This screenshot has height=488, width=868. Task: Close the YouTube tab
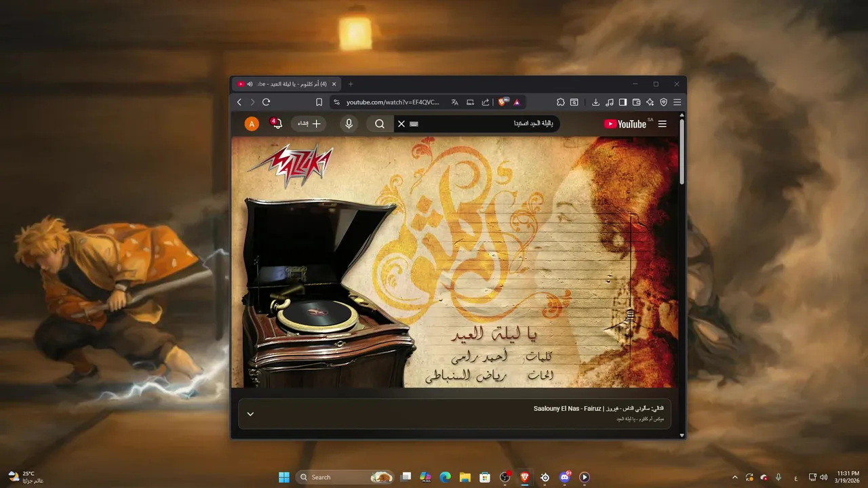pyautogui.click(x=334, y=84)
